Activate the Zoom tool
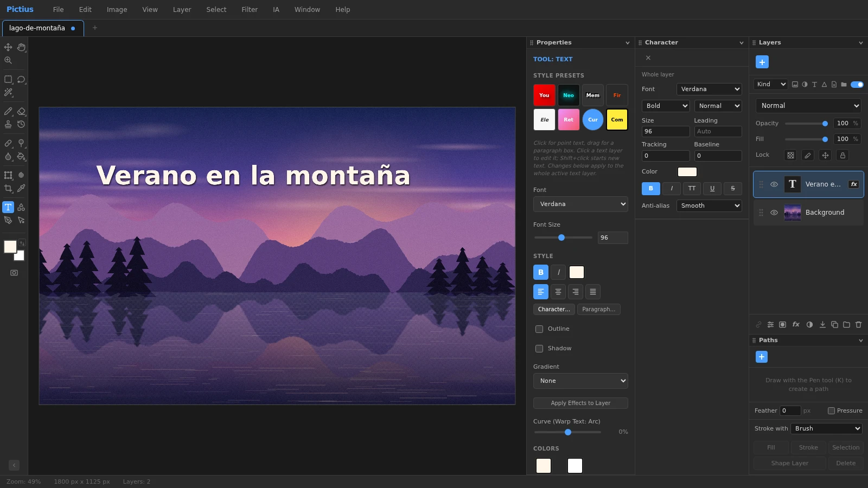Image resolution: width=868 pixels, height=488 pixels. [x=8, y=60]
